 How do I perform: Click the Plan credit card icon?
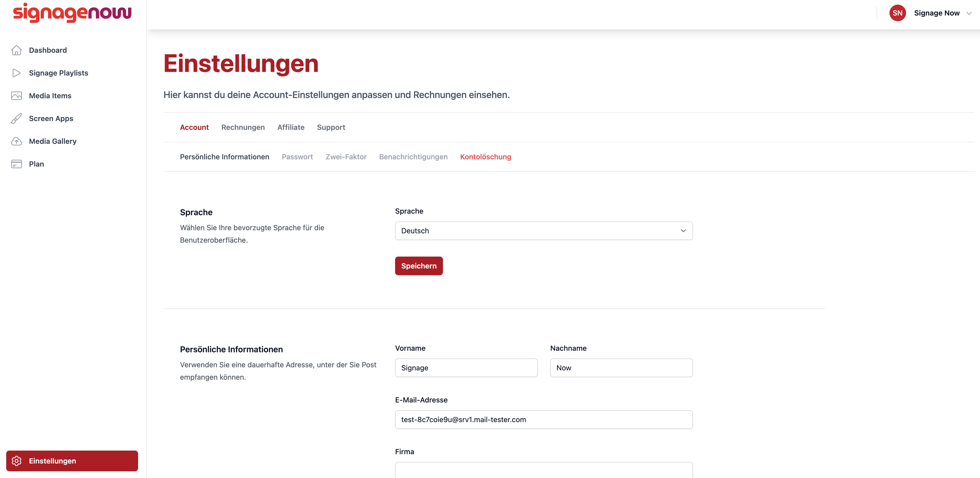(x=16, y=164)
